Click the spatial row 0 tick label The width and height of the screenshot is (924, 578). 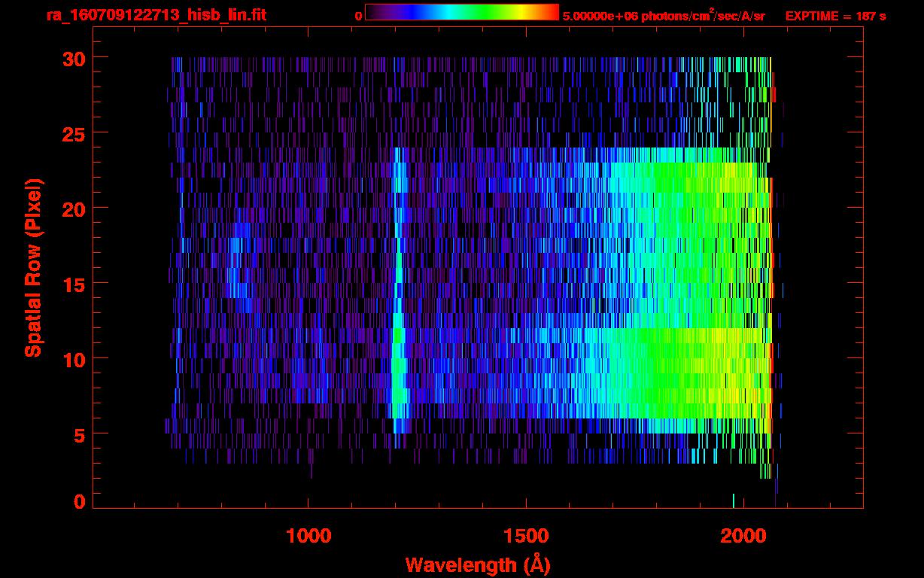click(78, 502)
